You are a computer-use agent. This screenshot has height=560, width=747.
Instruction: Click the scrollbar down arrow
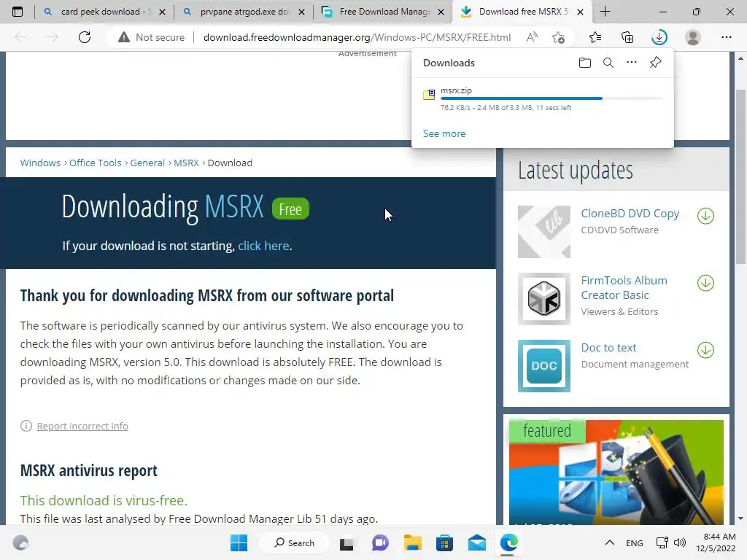pos(740,518)
